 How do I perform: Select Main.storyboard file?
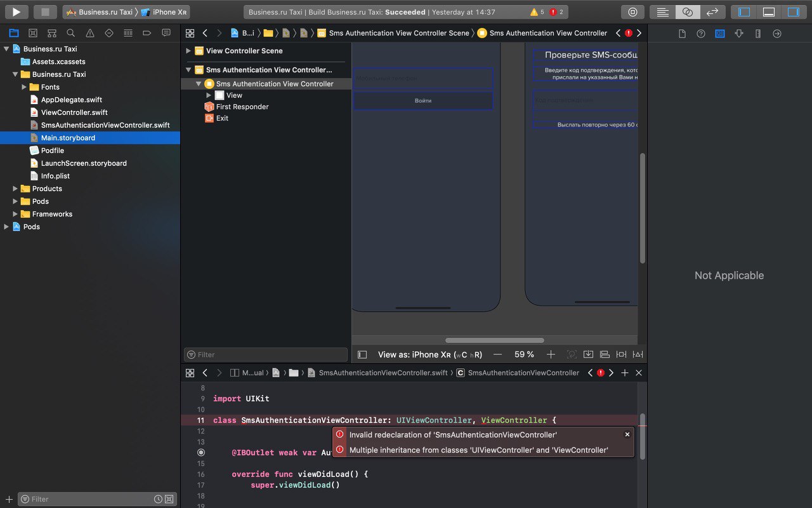(x=68, y=138)
